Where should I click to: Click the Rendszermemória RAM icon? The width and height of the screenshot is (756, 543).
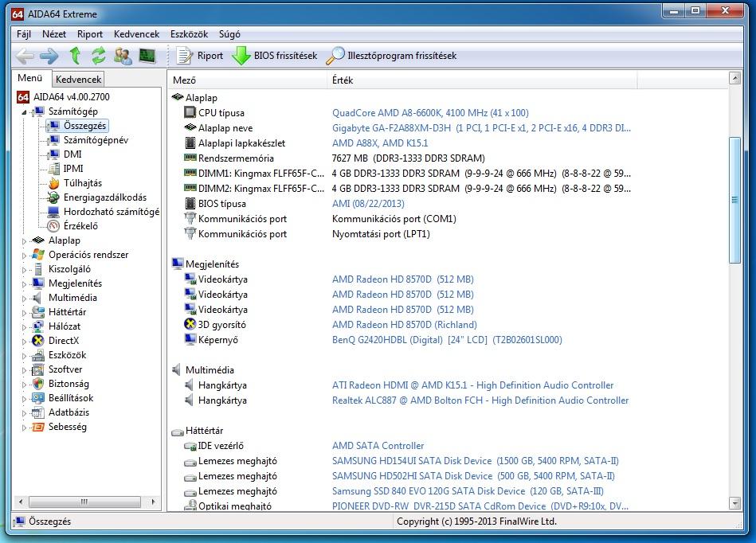[190, 158]
